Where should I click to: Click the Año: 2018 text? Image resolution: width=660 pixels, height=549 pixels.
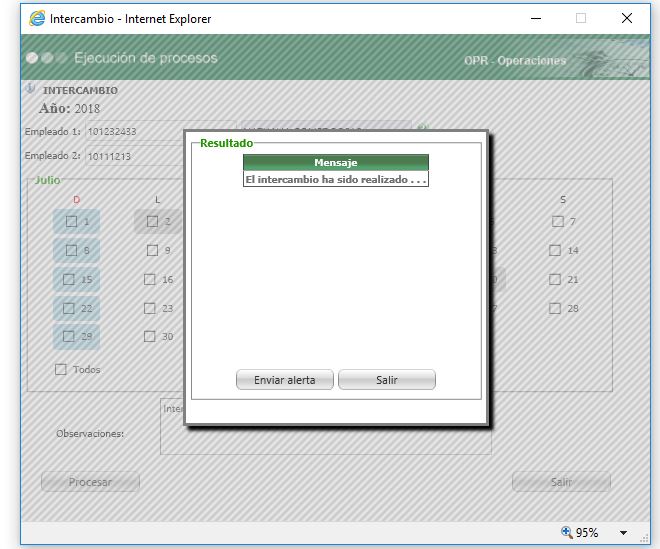69,109
